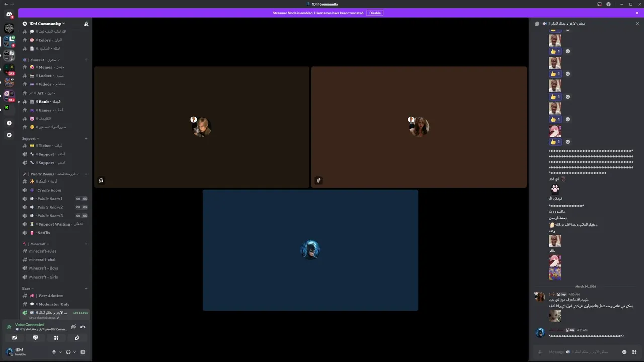This screenshot has width=644, height=362.
Task: Deafen with the headphones button
Action: [68, 352]
